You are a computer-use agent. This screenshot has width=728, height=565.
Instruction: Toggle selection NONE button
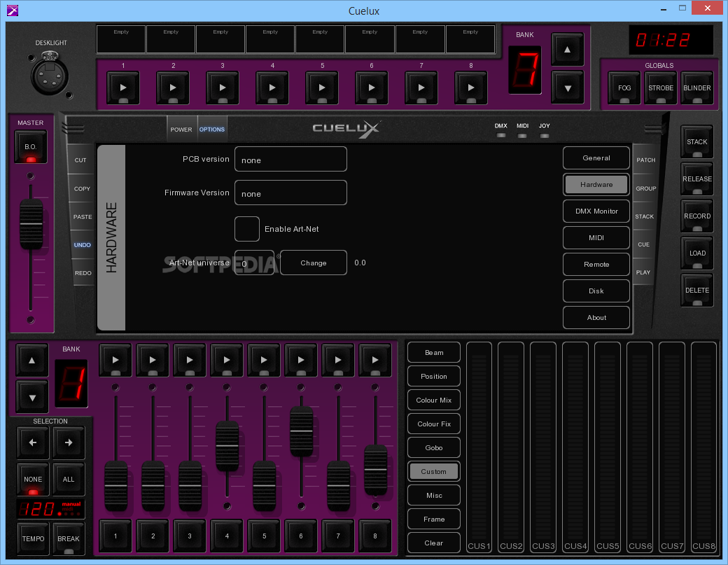click(x=32, y=479)
